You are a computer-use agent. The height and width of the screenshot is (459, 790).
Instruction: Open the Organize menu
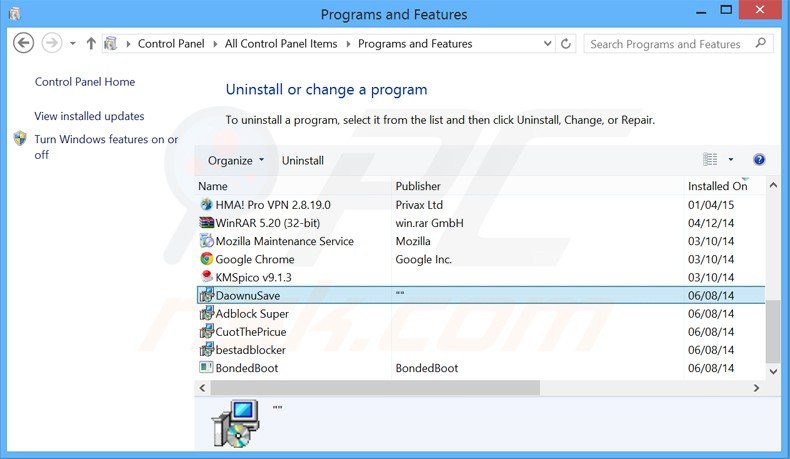[236, 161]
